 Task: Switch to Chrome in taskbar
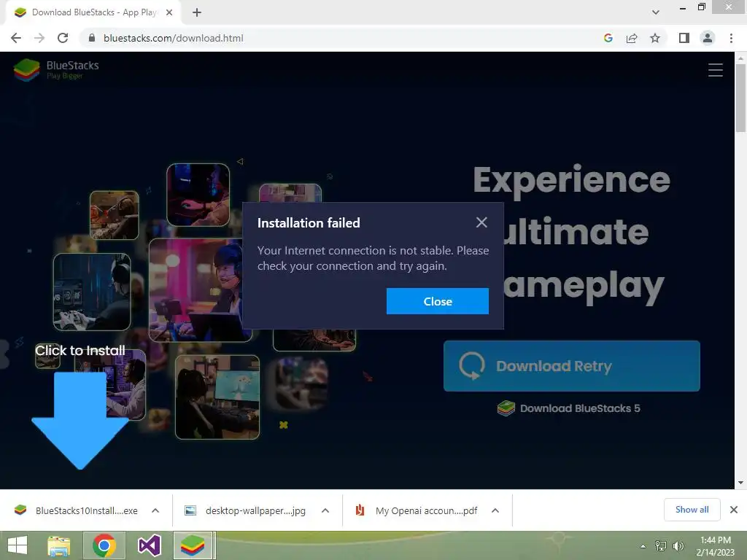[x=104, y=545]
